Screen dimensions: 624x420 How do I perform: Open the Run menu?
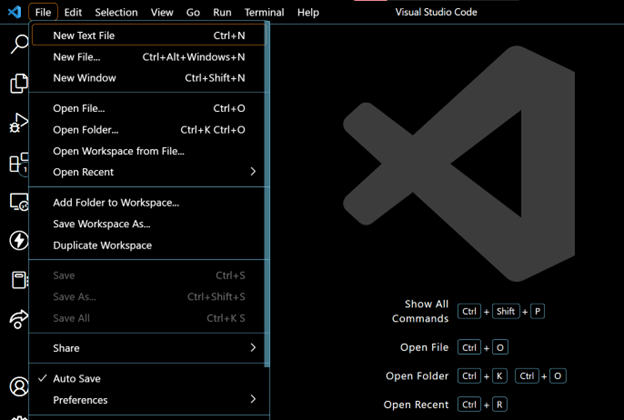coord(222,12)
